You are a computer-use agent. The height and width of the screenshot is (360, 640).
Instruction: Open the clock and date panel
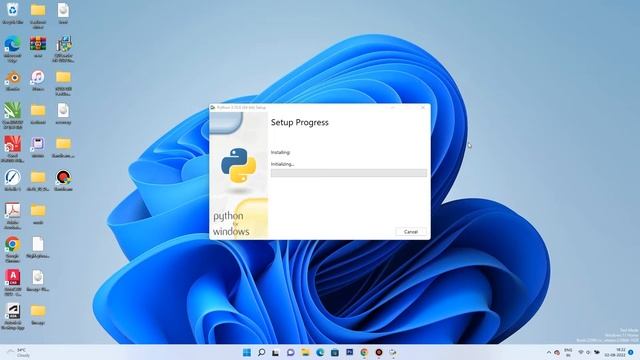pyautogui.click(x=615, y=352)
